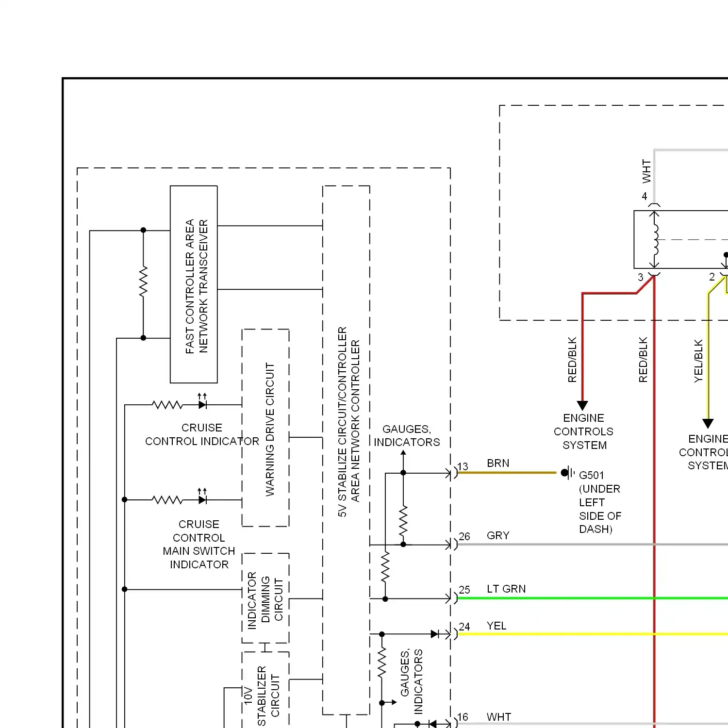Click the red arrowhead above Engine Controls System
The height and width of the screenshot is (728, 728).
582,405
